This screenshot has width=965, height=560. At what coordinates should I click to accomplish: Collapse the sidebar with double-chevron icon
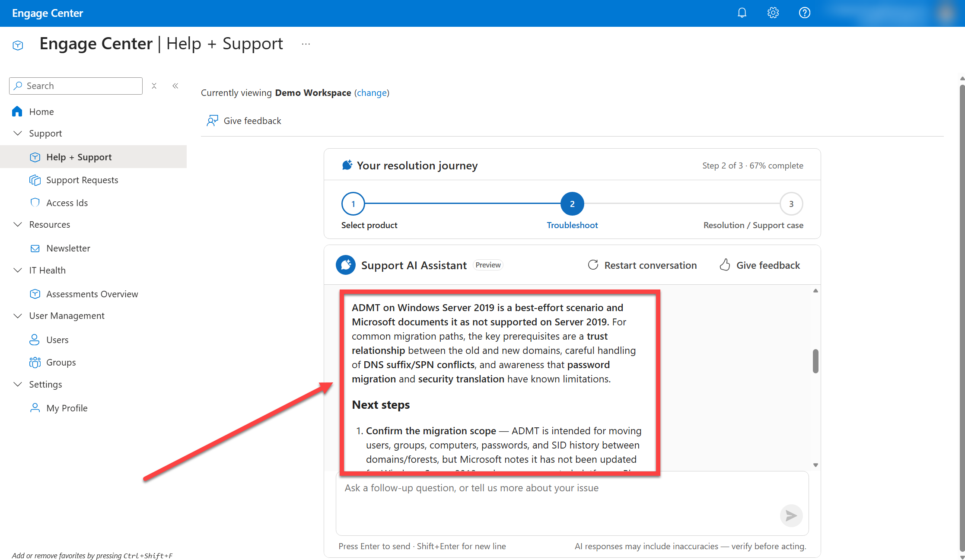[x=175, y=86]
